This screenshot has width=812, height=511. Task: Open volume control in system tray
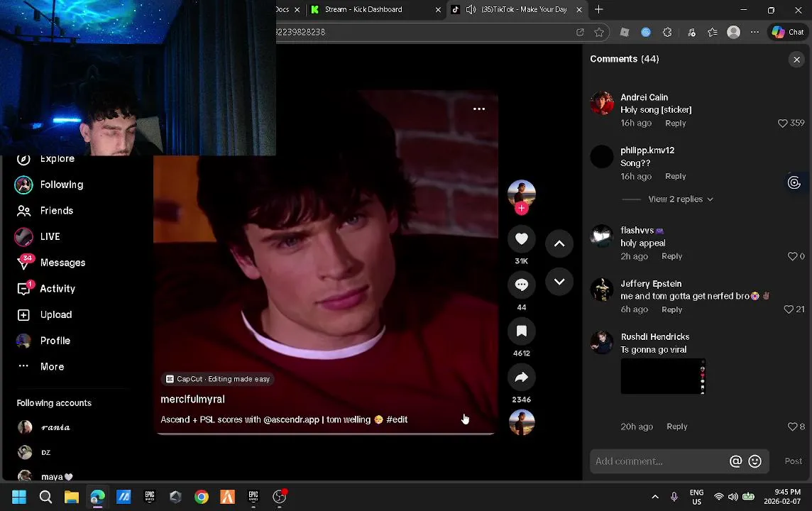tap(733, 497)
